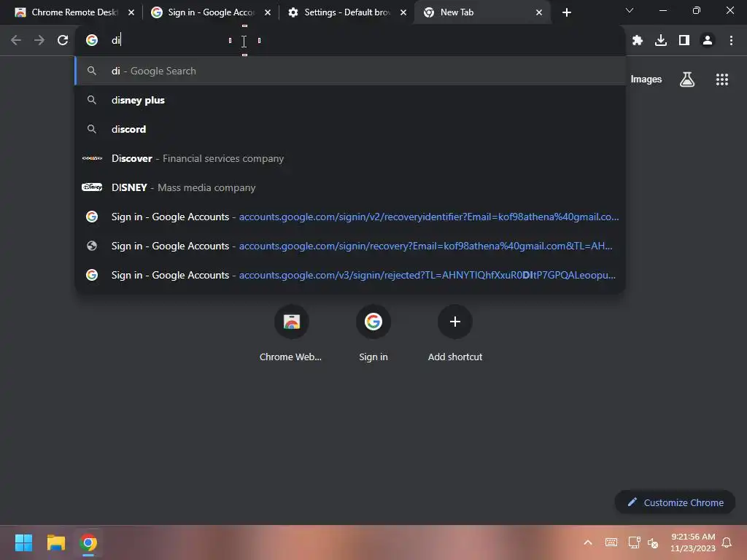
Task: Open a new tab with plus button
Action: pyautogui.click(x=566, y=12)
